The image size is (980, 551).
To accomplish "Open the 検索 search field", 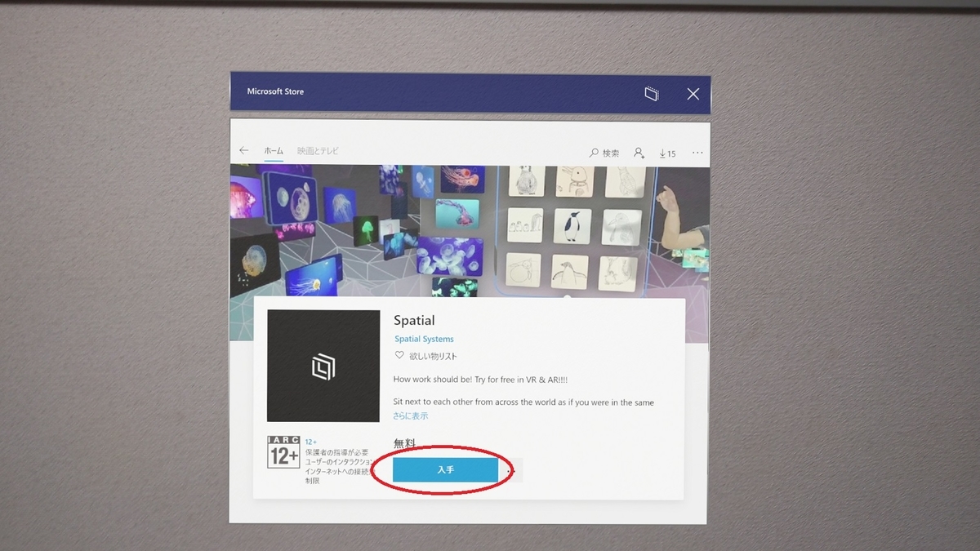I will click(x=604, y=153).
